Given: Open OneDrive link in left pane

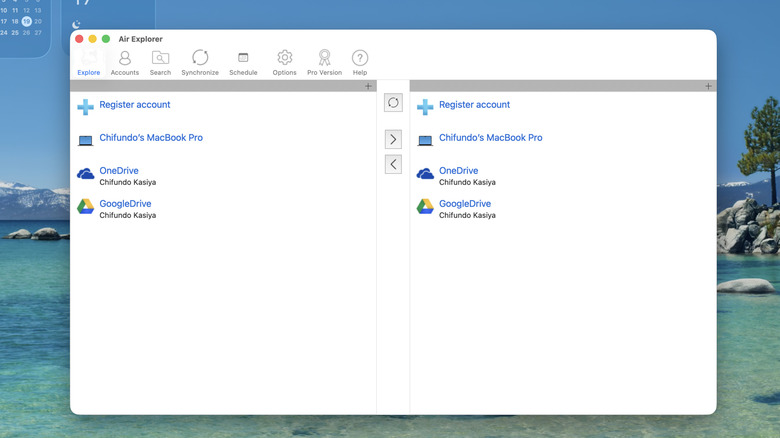Looking at the screenshot, I should click(119, 170).
